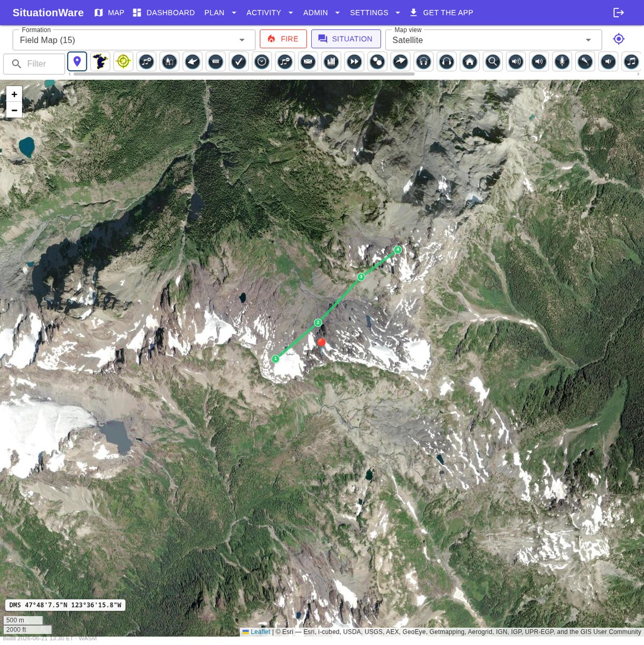Open the PLAN menu

214,12
